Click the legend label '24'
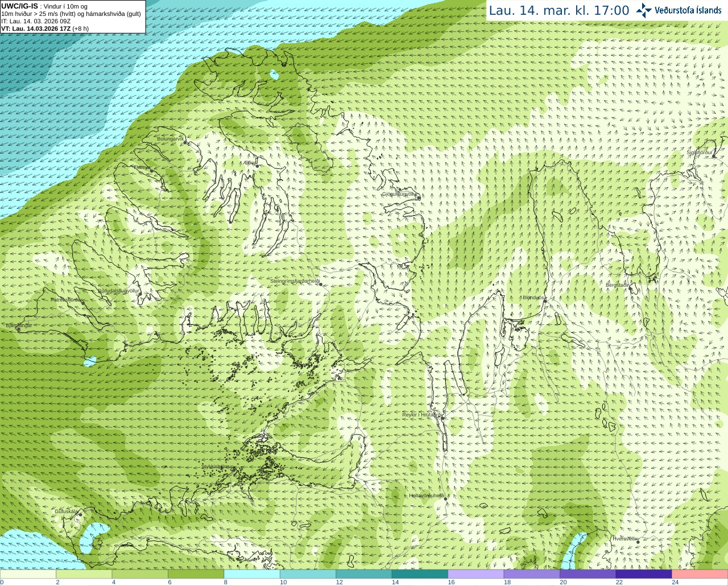This screenshot has width=728, height=586. coord(675,582)
